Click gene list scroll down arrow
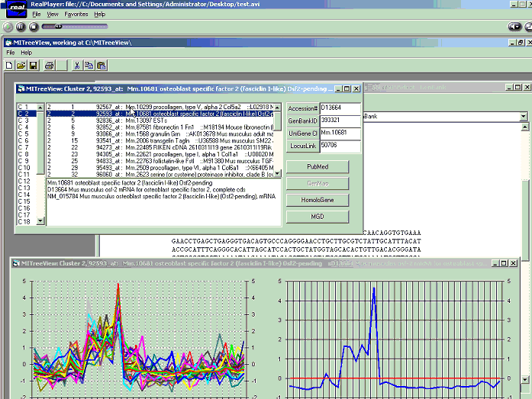The width and height of the screenshot is (532, 399). 278,174
